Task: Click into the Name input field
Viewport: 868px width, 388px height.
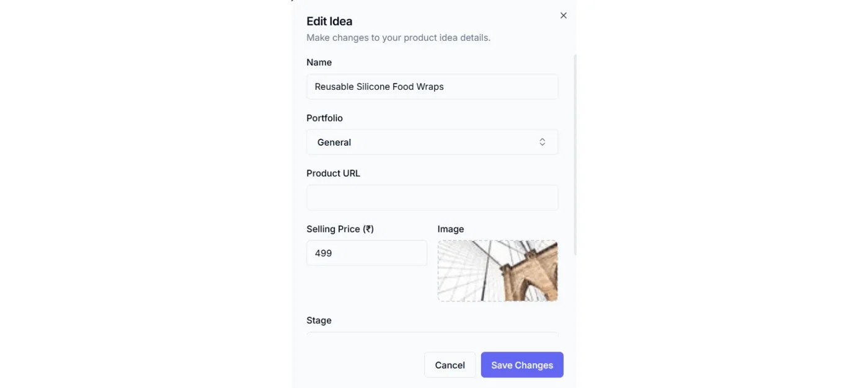Action: point(432,87)
